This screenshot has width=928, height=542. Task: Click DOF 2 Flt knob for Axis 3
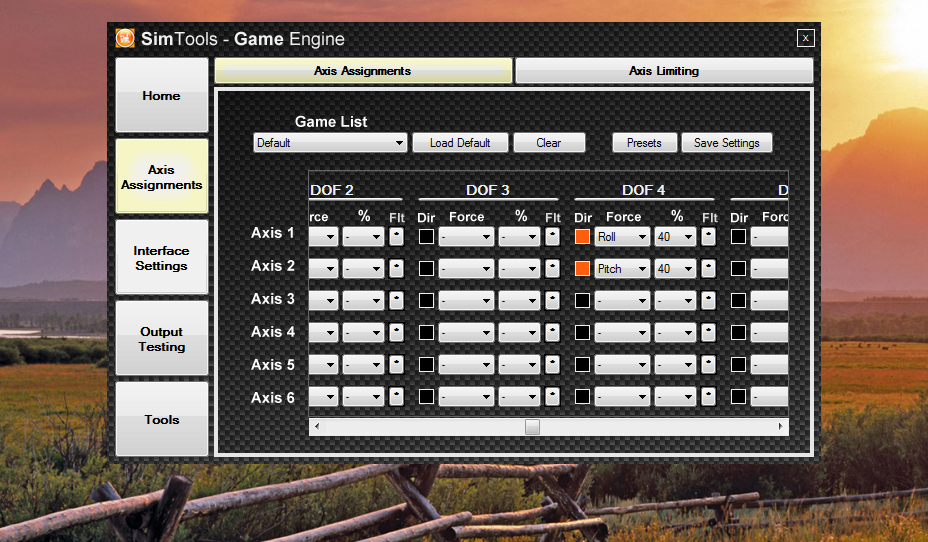pyautogui.click(x=397, y=301)
